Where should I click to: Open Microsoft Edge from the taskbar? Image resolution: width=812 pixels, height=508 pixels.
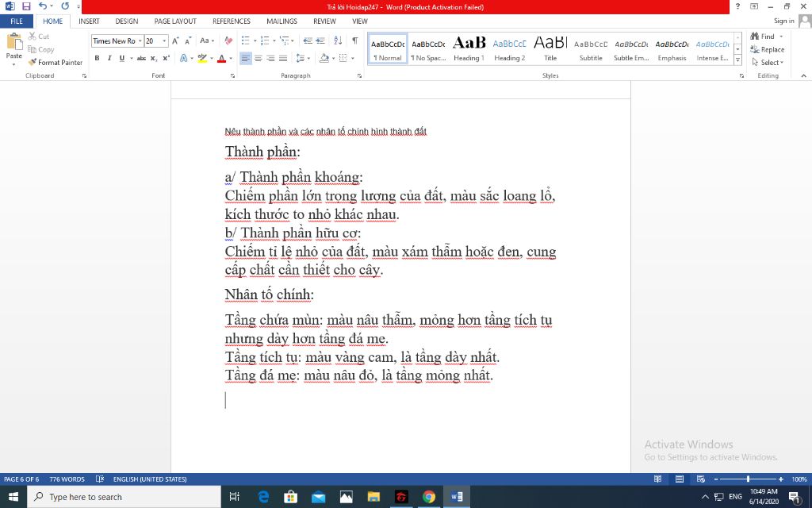pos(263,497)
